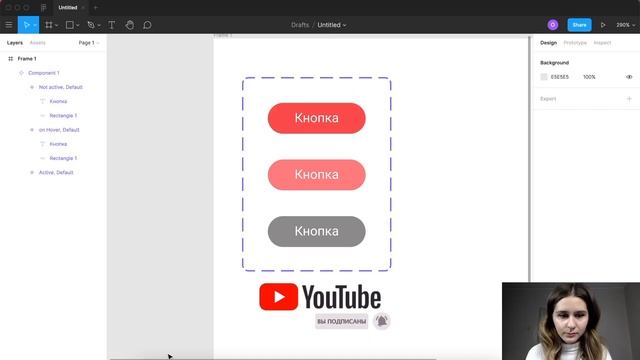Open a new tab with plus

point(96,7)
